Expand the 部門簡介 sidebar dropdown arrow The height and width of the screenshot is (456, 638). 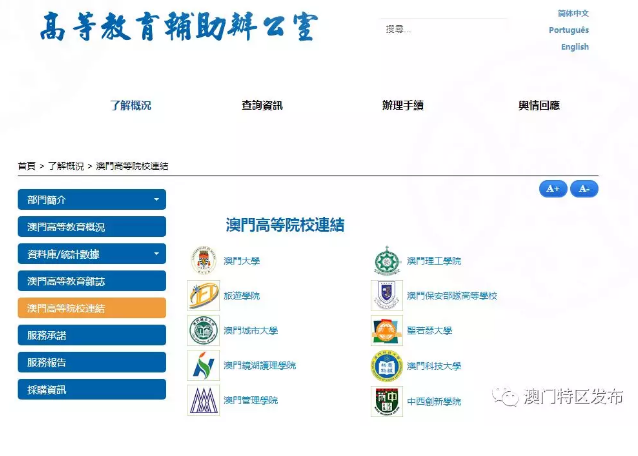coord(156,199)
